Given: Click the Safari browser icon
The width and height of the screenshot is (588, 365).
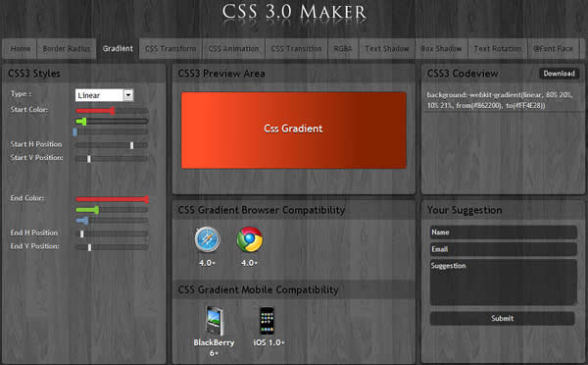Looking at the screenshot, I should pos(208,239).
